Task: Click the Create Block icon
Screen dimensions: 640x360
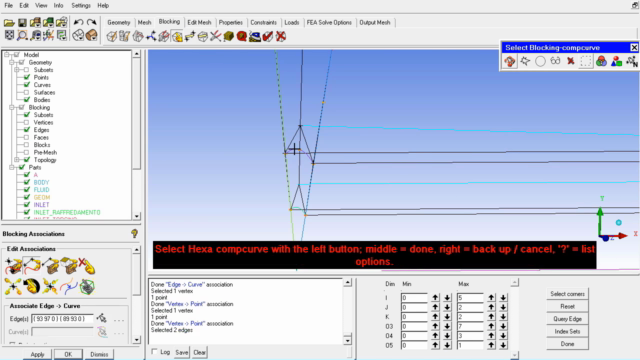Action: (111, 36)
